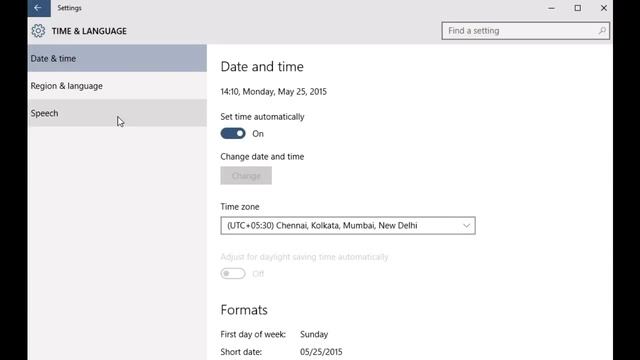640x360 pixels.
Task: Click the search magnifier icon
Action: click(602, 31)
